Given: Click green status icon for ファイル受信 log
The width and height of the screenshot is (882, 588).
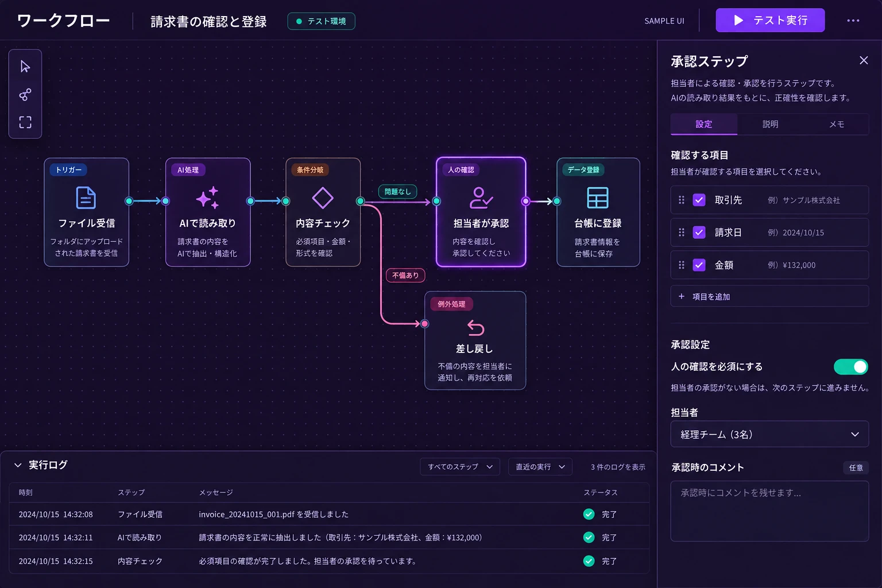Looking at the screenshot, I should (x=589, y=514).
